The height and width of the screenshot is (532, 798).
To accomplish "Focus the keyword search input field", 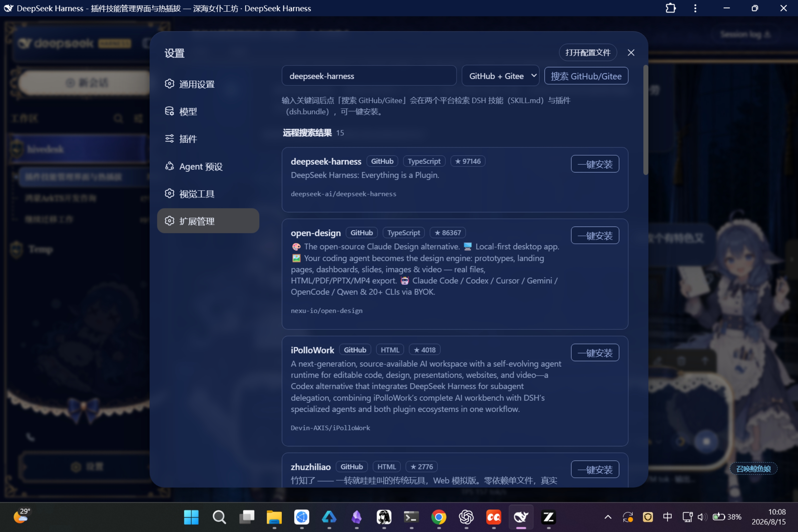I will pos(369,76).
